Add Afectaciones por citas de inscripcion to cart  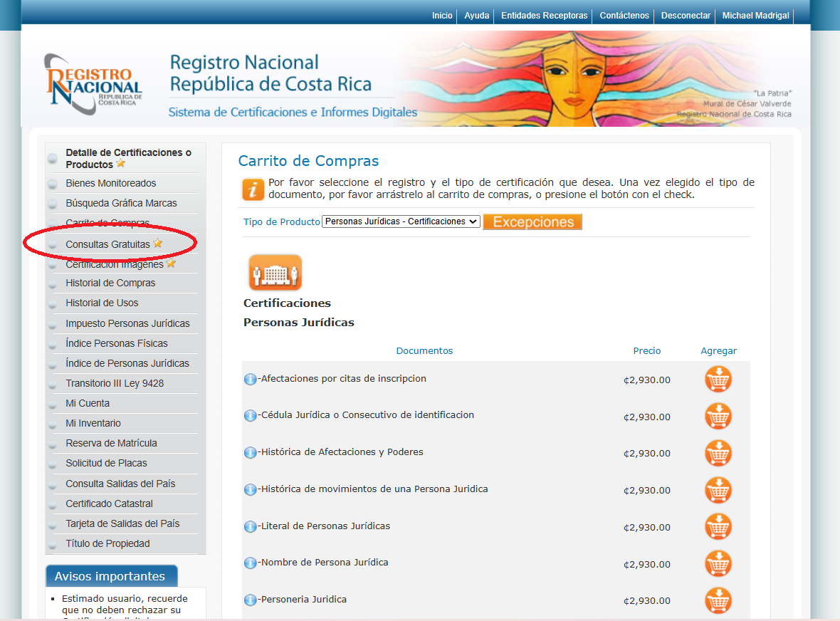[718, 380]
